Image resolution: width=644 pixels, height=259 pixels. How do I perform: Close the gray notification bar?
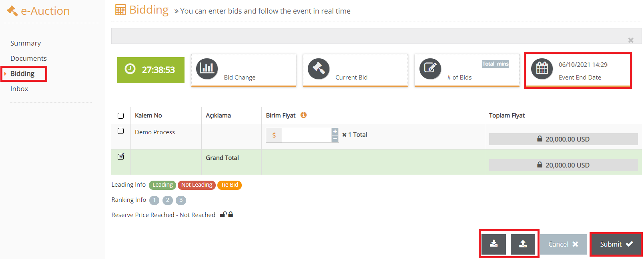[631, 40]
